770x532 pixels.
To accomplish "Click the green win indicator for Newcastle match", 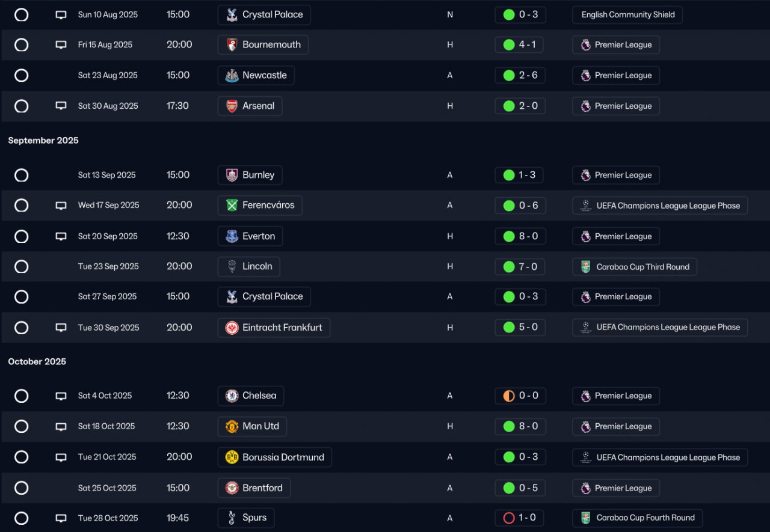I will pyautogui.click(x=509, y=76).
